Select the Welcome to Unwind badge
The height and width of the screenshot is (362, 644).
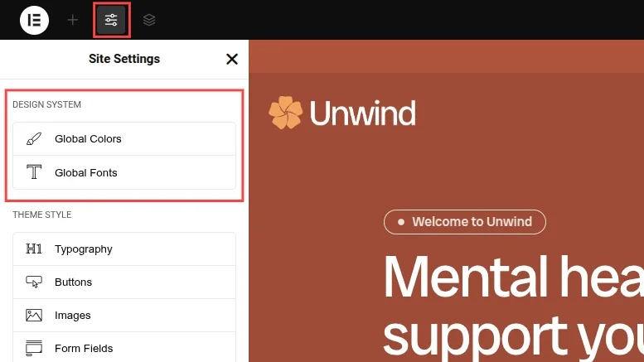tap(464, 222)
